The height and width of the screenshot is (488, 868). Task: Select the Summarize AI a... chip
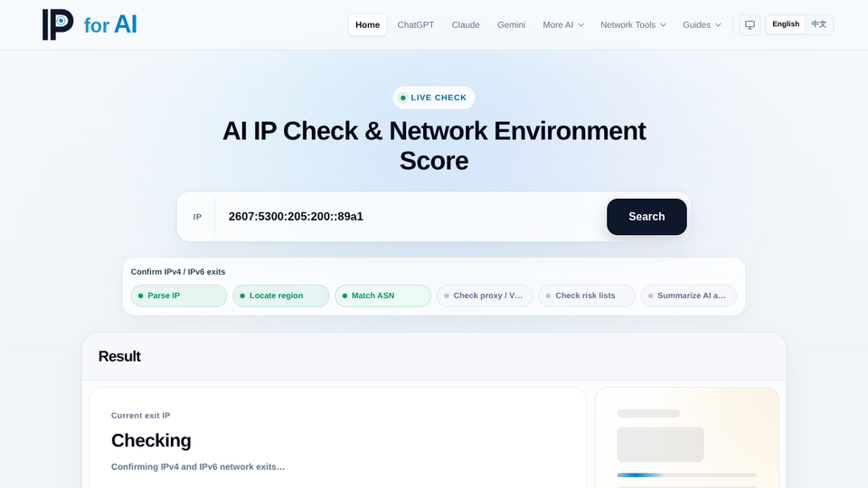688,296
